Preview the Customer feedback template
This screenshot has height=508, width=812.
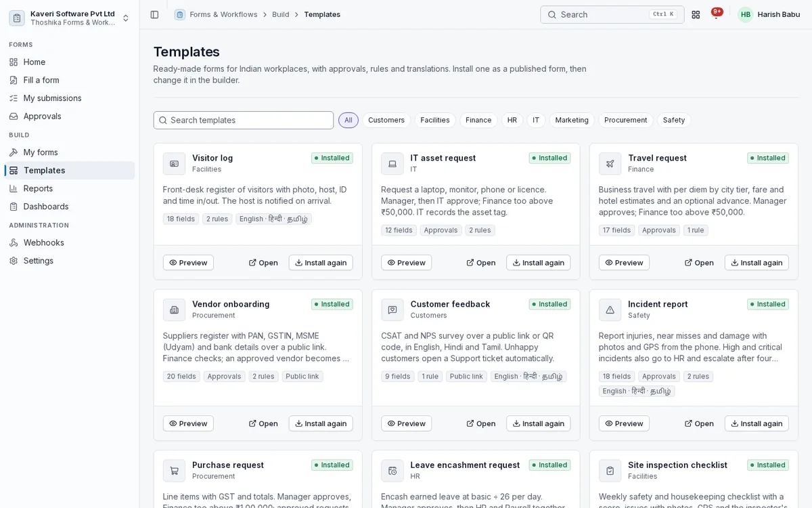pyautogui.click(x=407, y=423)
